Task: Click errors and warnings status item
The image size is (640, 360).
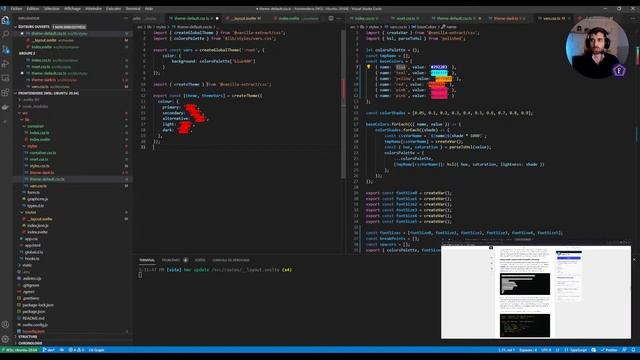Action: [76, 350]
